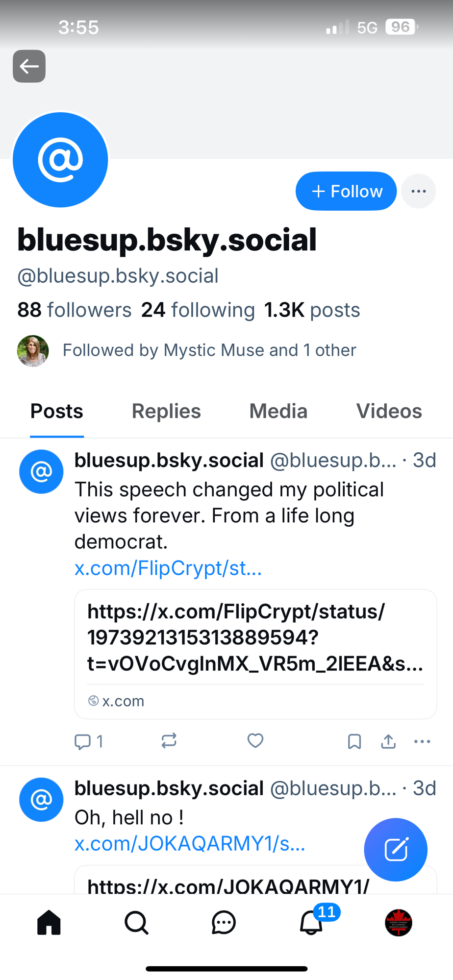The width and height of the screenshot is (453, 980).
Task: Switch to the Media tab
Action: click(278, 411)
